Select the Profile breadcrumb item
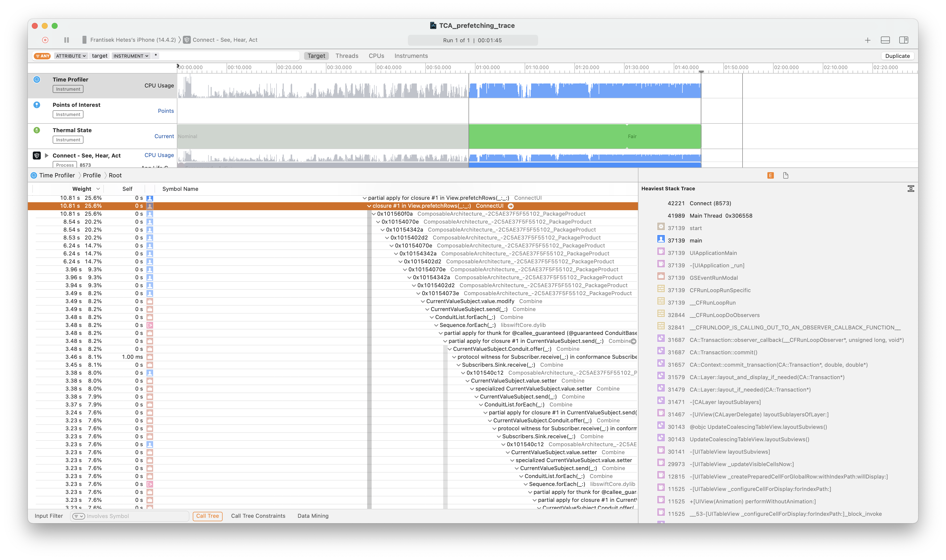The height and width of the screenshot is (560, 946). [92, 175]
